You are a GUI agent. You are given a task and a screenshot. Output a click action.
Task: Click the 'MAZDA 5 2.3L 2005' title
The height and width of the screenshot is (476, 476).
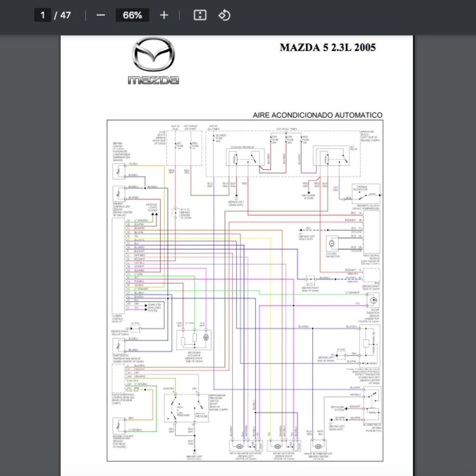tap(327, 47)
